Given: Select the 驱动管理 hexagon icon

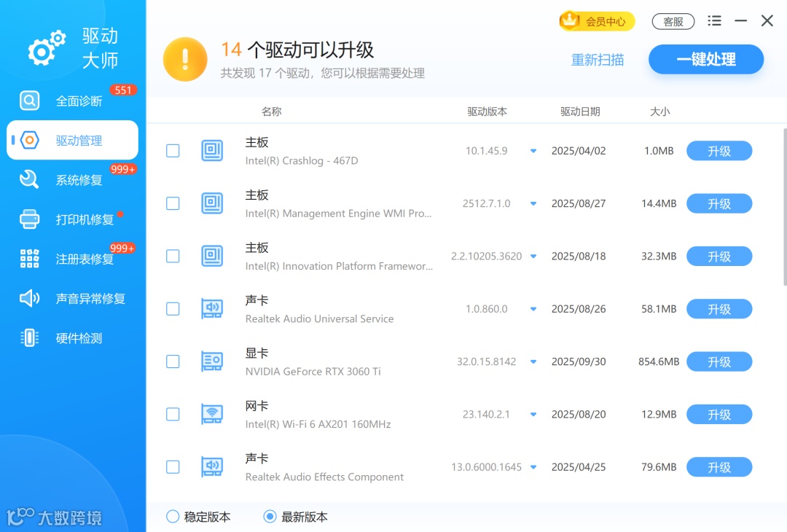Looking at the screenshot, I should tap(30, 140).
